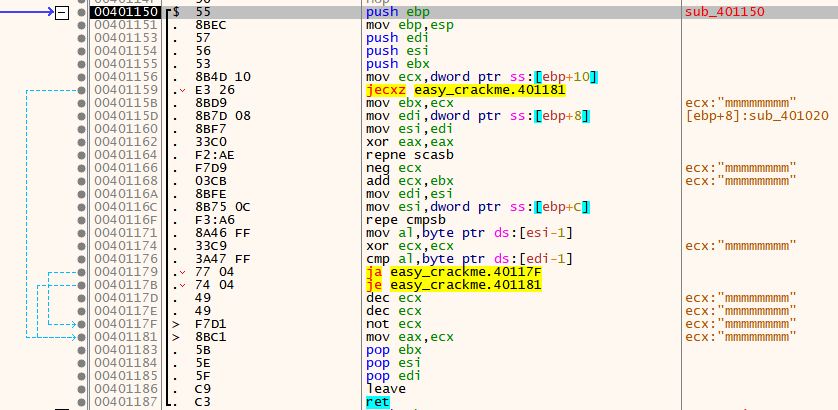Click the jecxz easy_crackme.401181 jump
Screen dimensions: 838x410
pos(466,90)
